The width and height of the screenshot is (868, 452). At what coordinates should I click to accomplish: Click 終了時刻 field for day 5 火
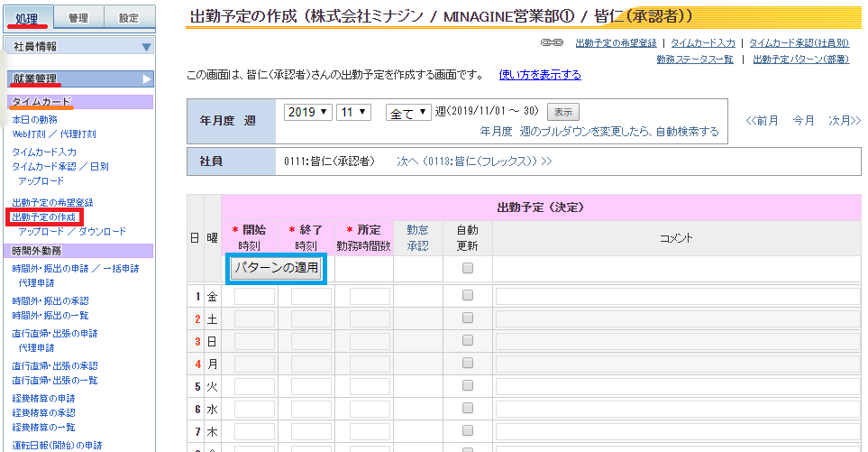(x=312, y=387)
